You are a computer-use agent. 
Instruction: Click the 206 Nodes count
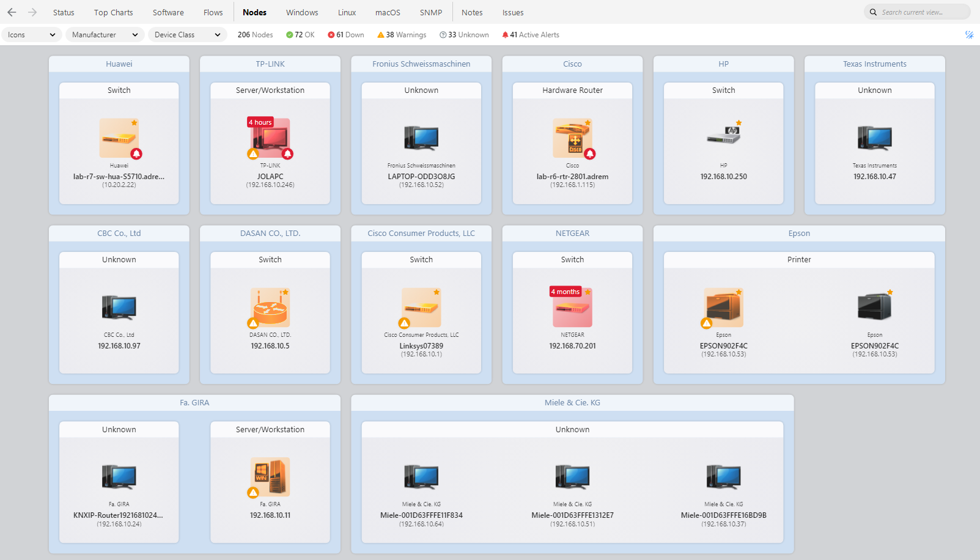[x=255, y=35]
